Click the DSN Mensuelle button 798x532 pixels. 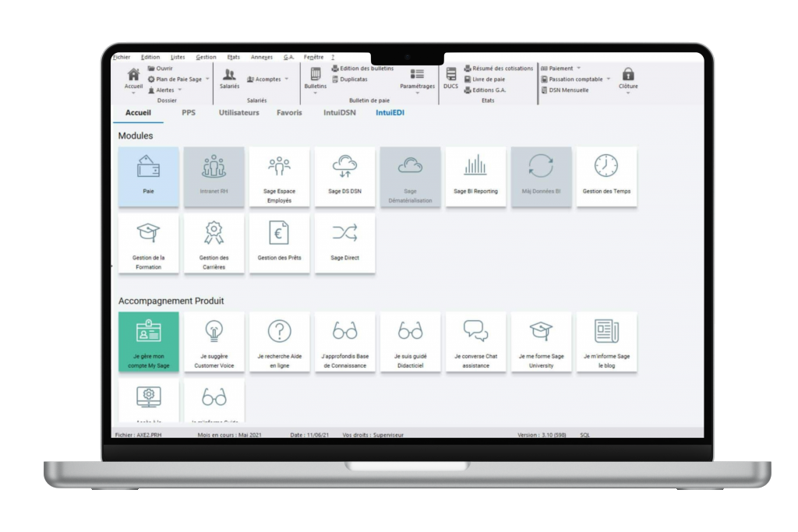point(565,90)
